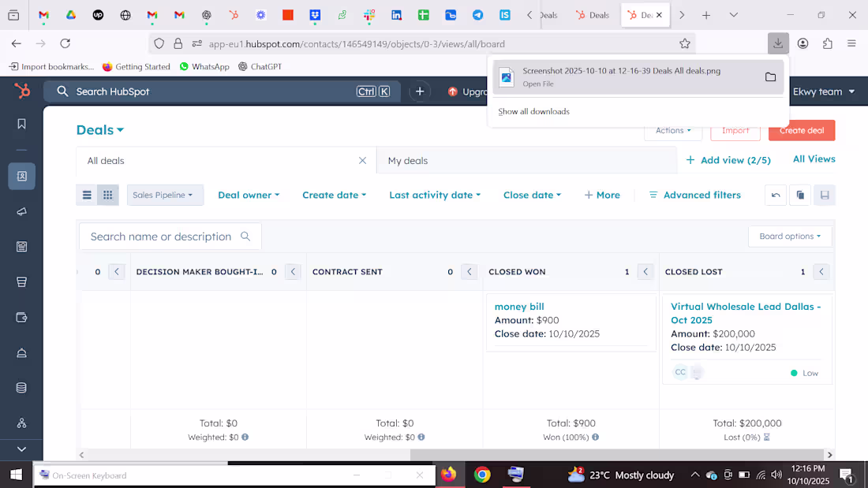
Task: Switch to the My deals tab
Action: (407, 160)
